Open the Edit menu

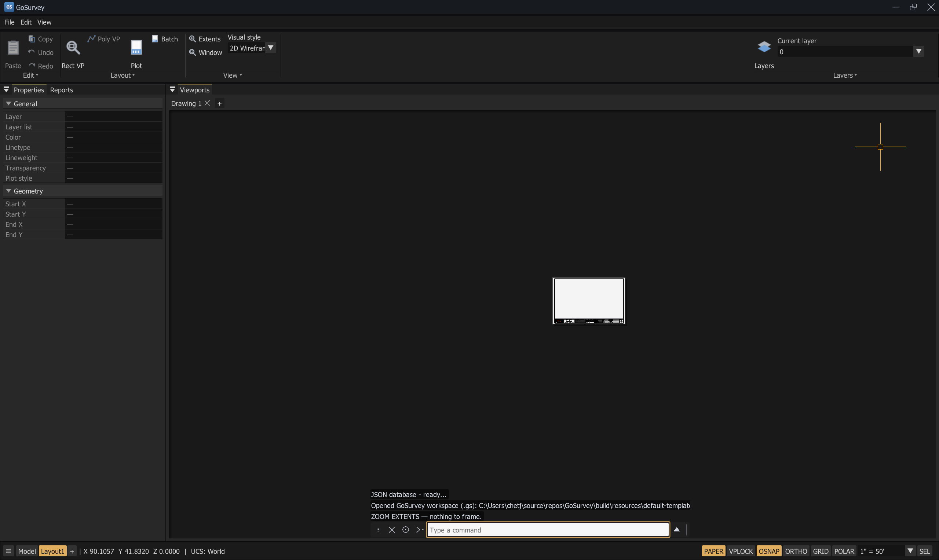point(26,22)
